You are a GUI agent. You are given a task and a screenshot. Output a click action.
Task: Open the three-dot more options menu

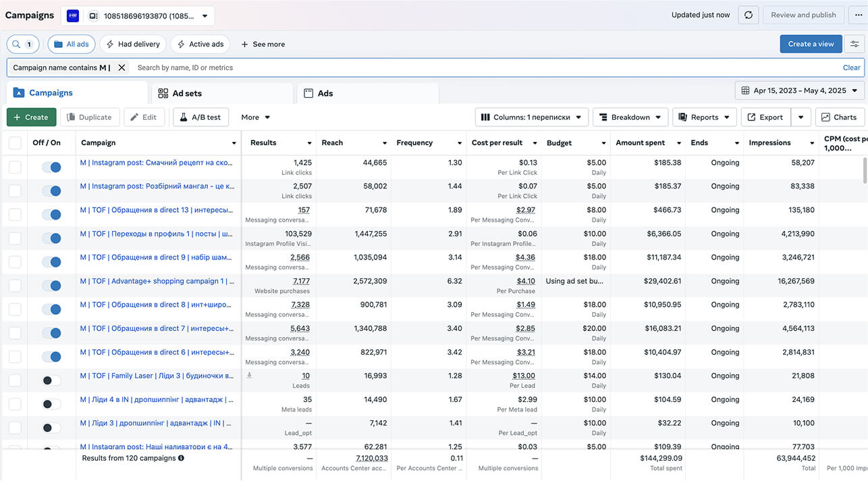859,15
